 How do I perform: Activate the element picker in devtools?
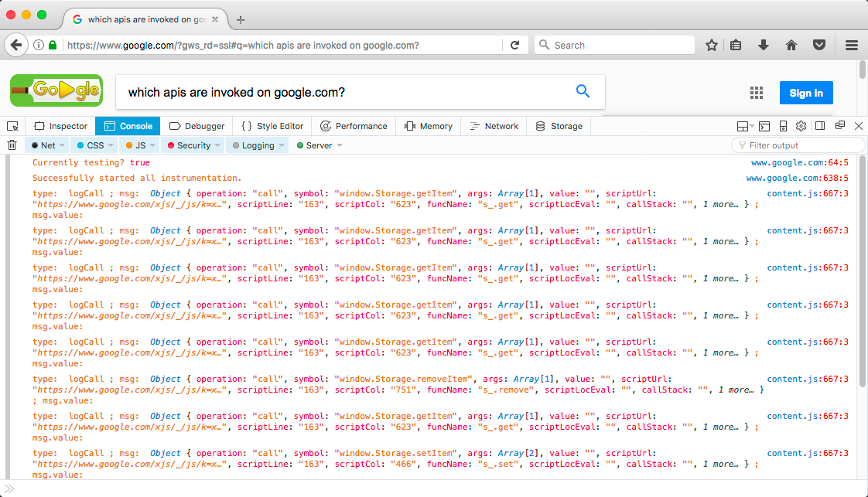pyautogui.click(x=12, y=126)
